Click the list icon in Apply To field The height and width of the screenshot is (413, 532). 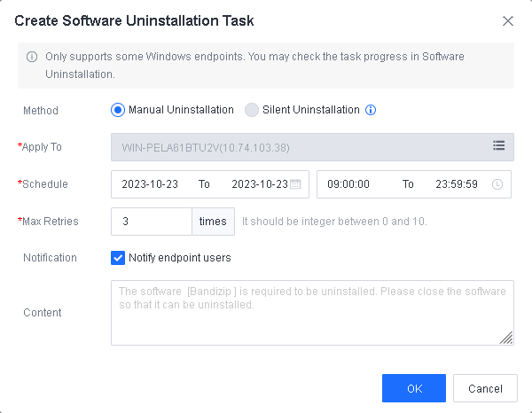click(498, 146)
